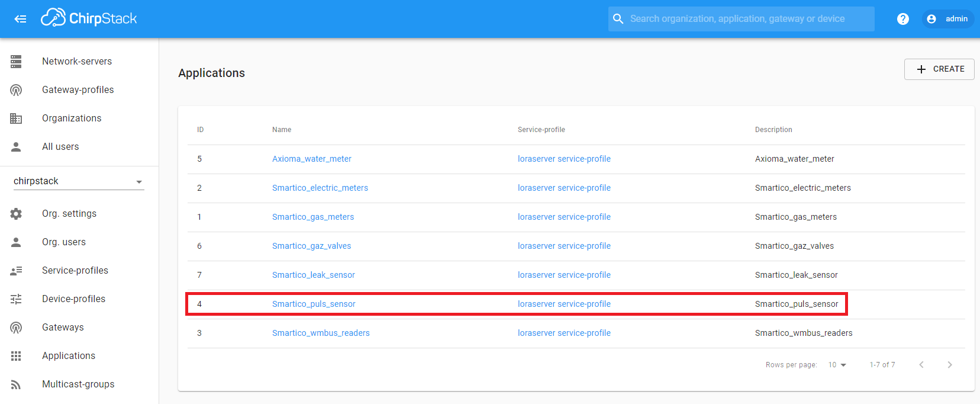Open the admin user menu

pos(948,19)
